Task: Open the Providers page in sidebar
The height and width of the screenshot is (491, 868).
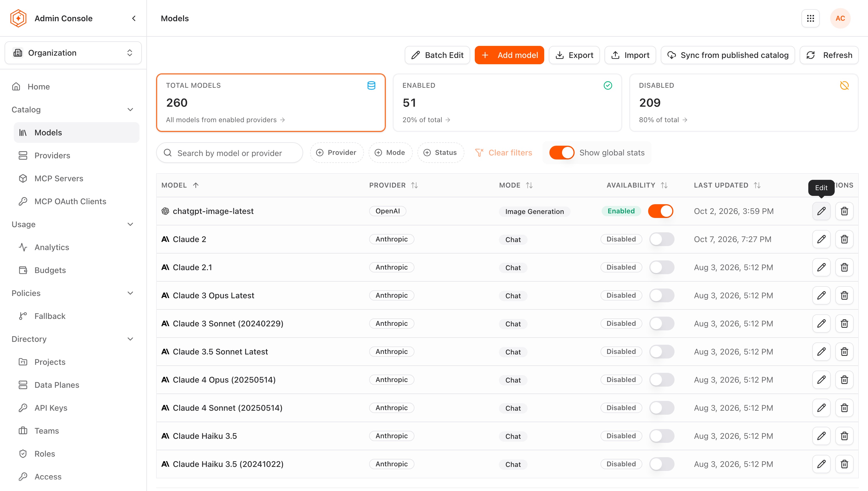Action: (76, 155)
